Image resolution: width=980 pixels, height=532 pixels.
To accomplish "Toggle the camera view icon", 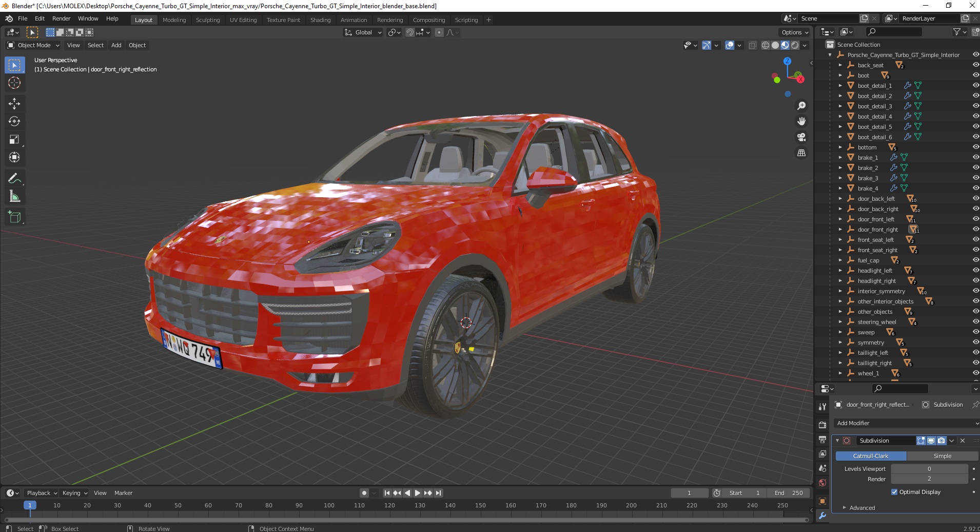I will pyautogui.click(x=801, y=137).
